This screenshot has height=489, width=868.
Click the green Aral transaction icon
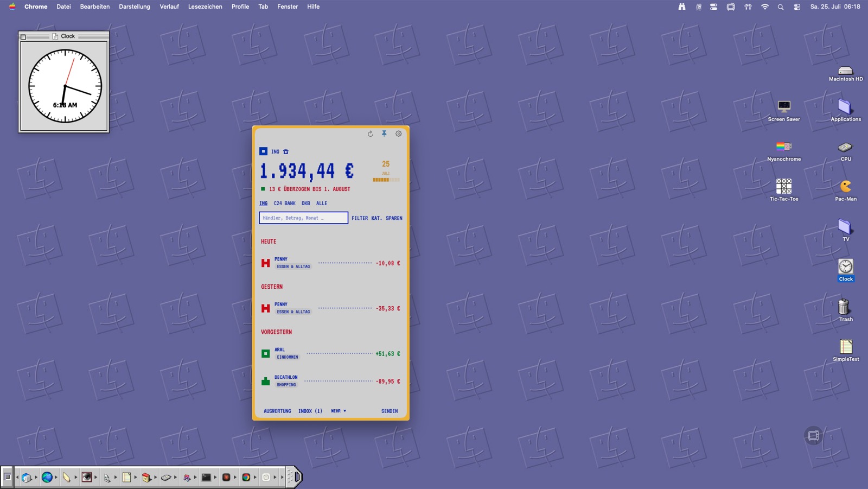(265, 354)
